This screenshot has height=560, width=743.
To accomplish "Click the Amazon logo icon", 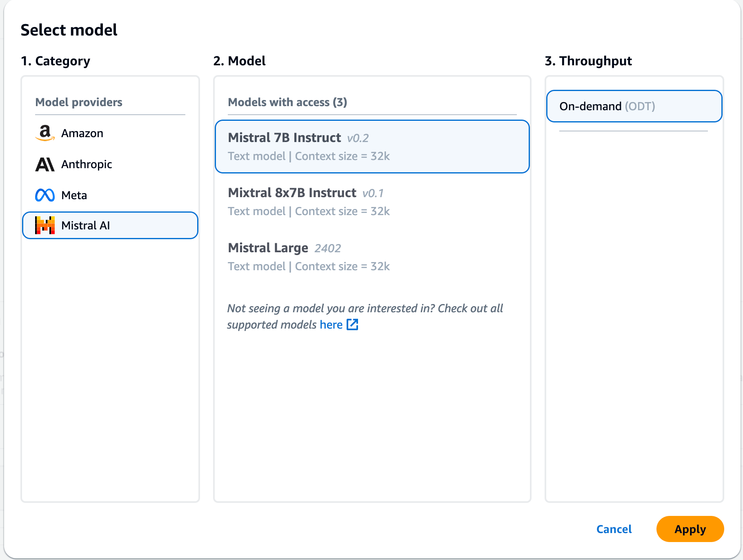I will point(45,133).
